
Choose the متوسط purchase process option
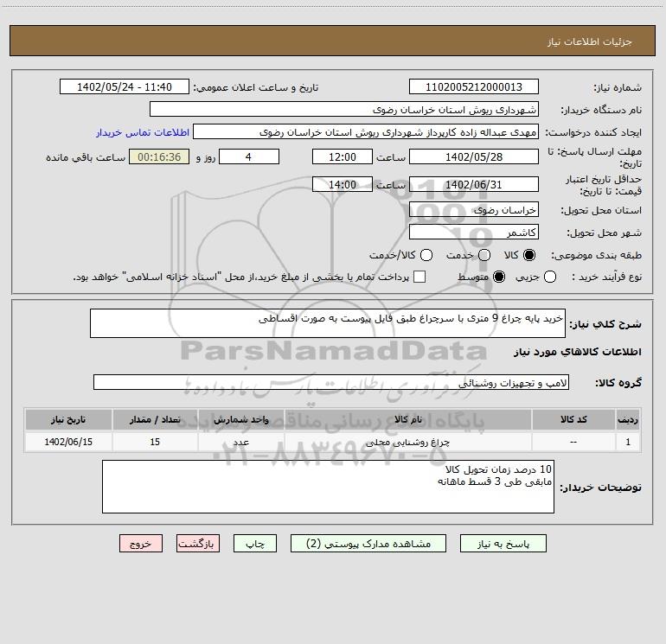[499, 277]
